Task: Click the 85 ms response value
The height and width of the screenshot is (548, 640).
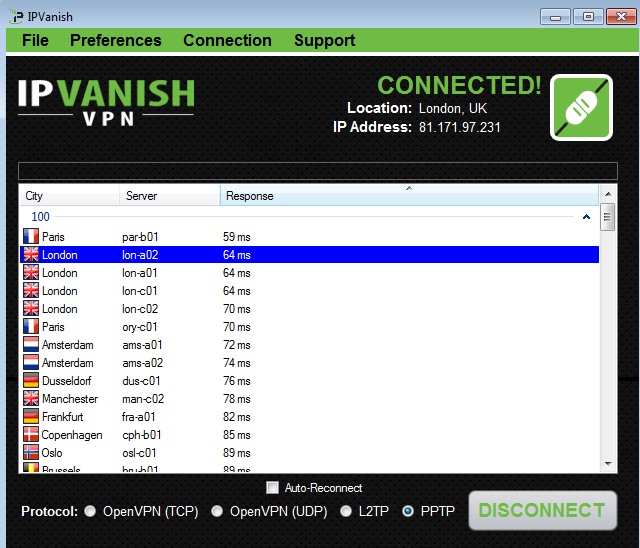Action: point(237,434)
